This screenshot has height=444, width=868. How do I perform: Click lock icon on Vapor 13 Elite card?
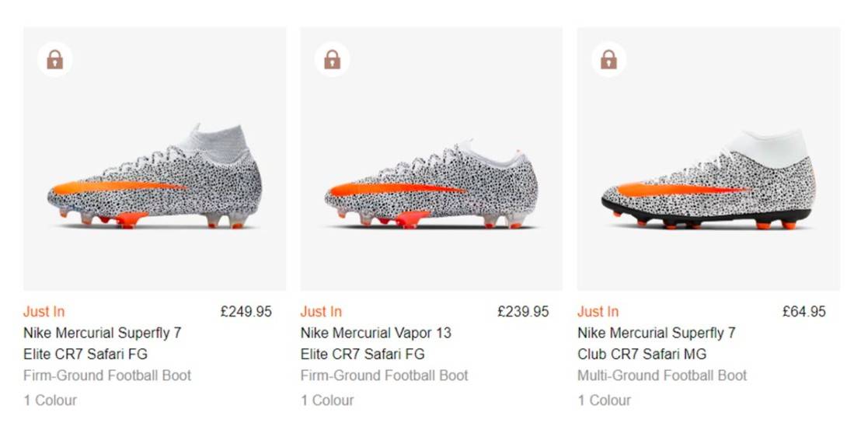coord(332,59)
